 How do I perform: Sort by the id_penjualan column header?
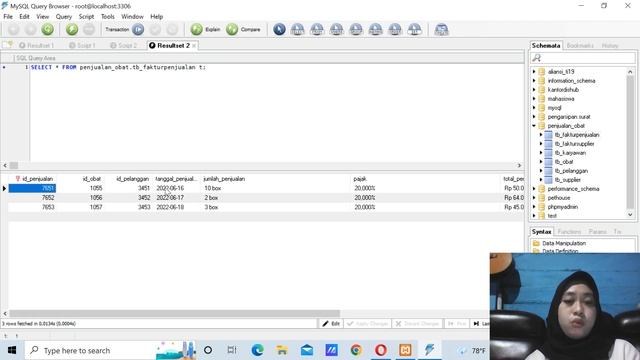coord(37,179)
